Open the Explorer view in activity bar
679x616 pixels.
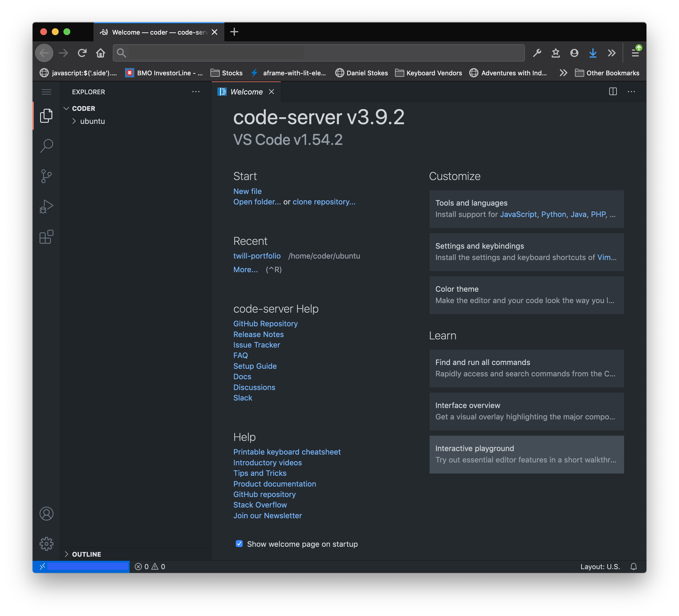47,115
